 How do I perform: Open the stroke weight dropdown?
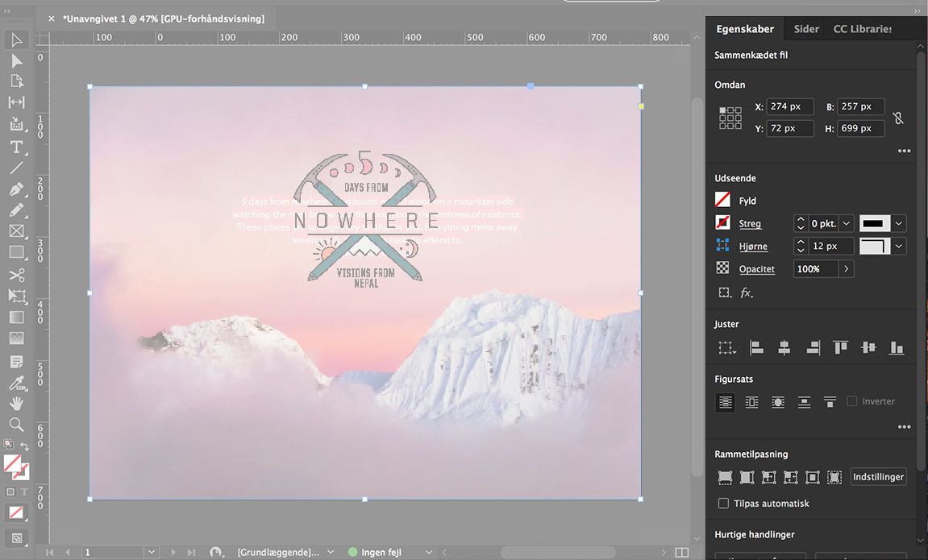click(x=847, y=223)
